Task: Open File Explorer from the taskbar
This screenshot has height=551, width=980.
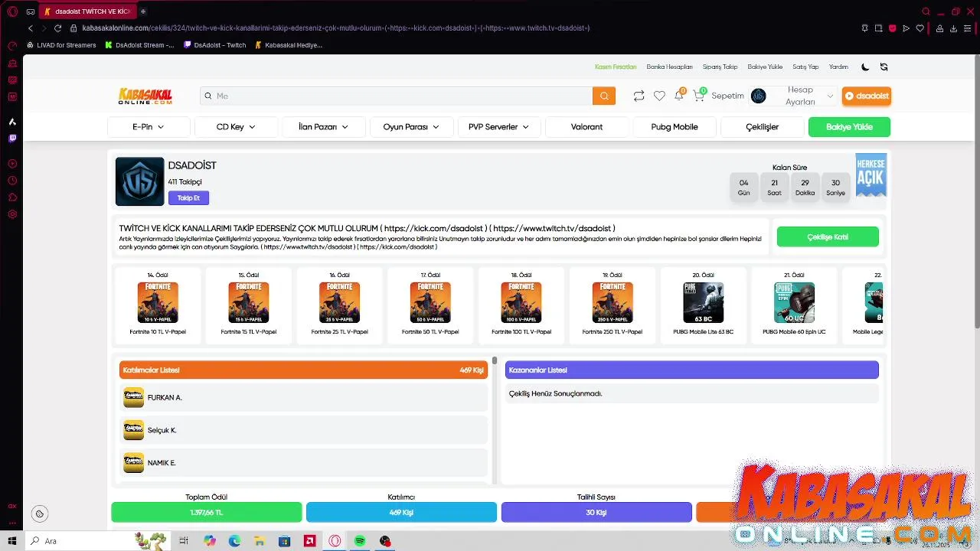Action: pyautogui.click(x=260, y=541)
